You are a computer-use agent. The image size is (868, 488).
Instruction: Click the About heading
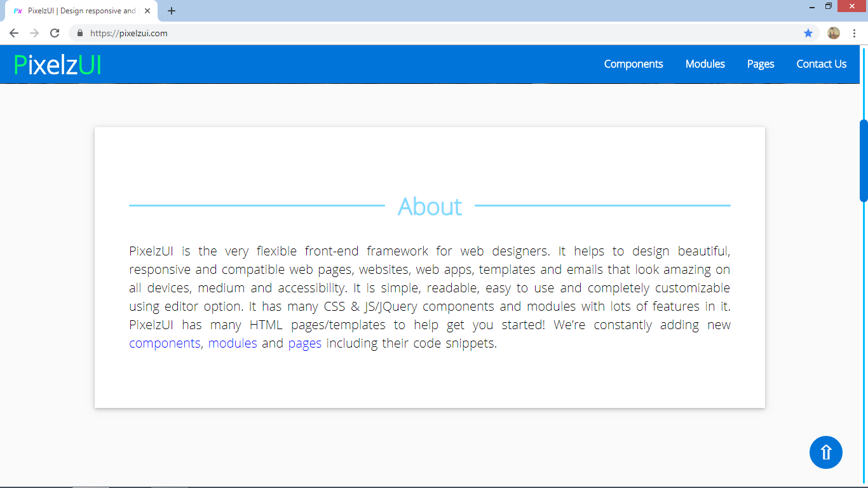tap(430, 207)
